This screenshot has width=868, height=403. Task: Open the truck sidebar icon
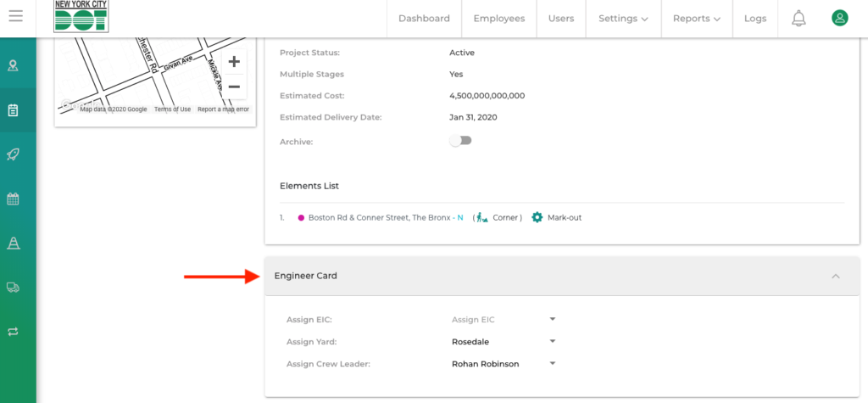pyautogui.click(x=14, y=288)
